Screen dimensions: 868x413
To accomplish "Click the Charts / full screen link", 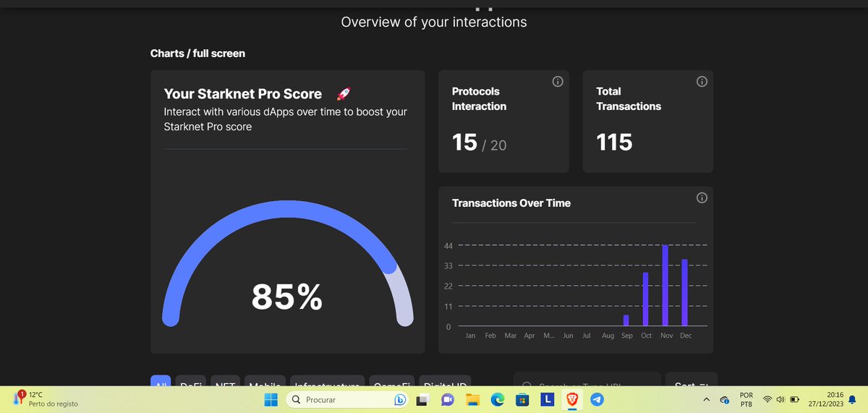I will coord(197,54).
